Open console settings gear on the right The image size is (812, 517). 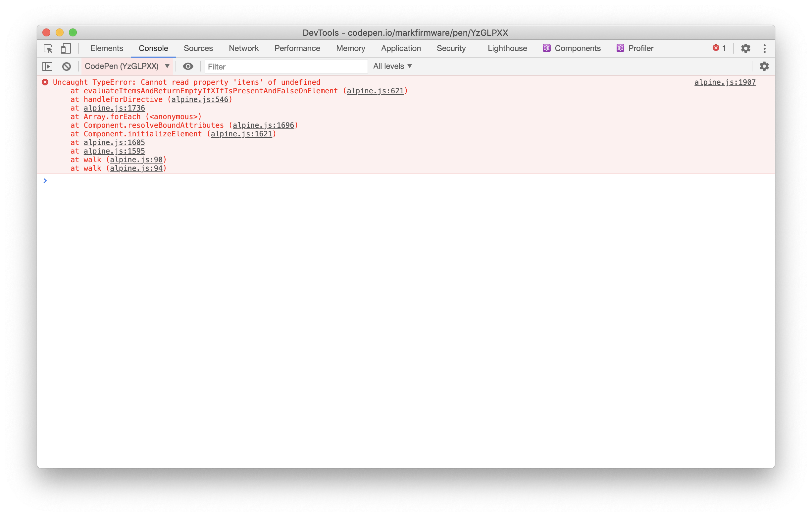(764, 66)
